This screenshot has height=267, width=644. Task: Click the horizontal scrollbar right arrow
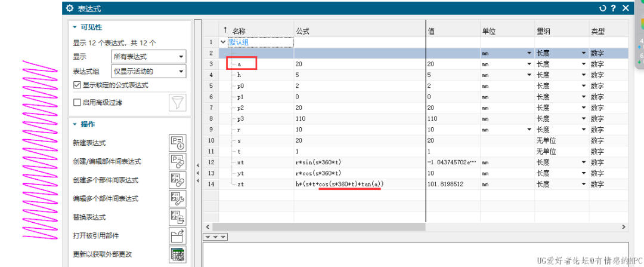click(624, 227)
